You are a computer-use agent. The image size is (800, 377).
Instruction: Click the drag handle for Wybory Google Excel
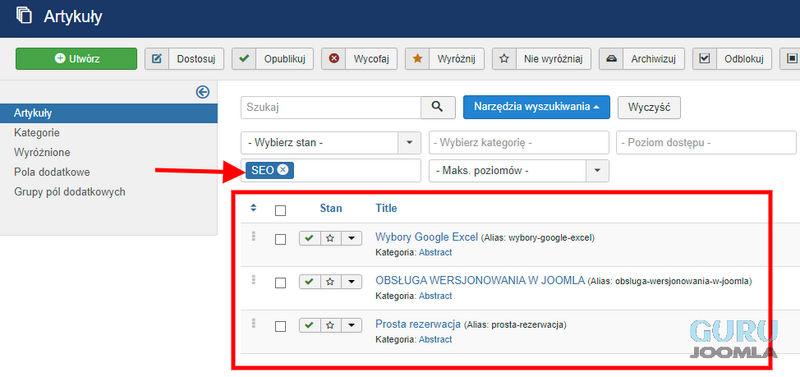click(x=254, y=236)
